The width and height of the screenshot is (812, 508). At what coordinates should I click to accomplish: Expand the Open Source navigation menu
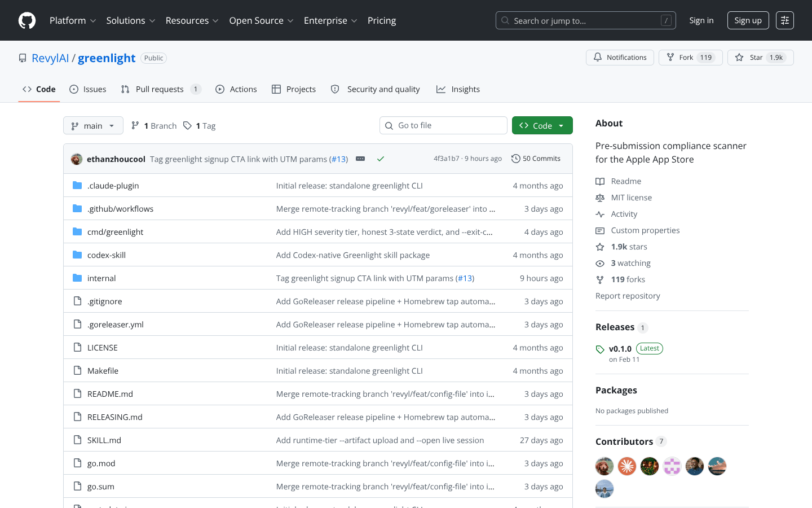click(261, 20)
